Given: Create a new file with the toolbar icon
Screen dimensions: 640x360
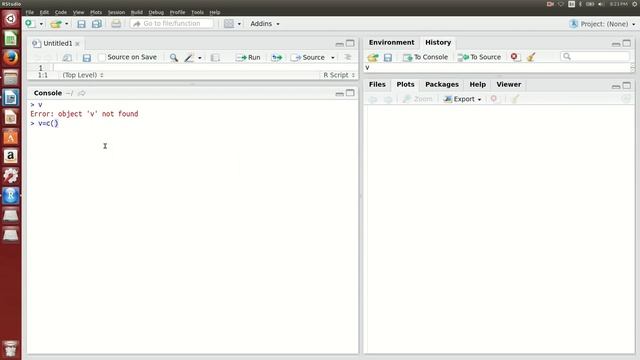Looking at the screenshot, I should pyautogui.click(x=30, y=24).
